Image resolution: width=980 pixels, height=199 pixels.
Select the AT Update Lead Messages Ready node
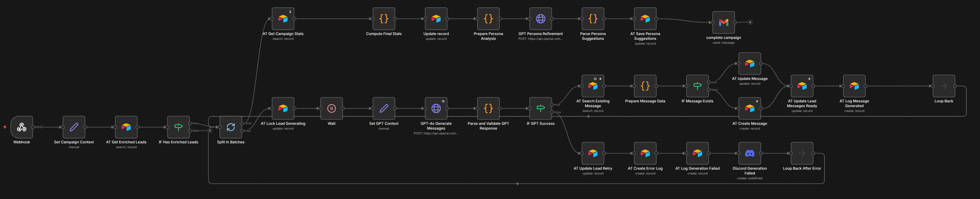pyautogui.click(x=802, y=86)
